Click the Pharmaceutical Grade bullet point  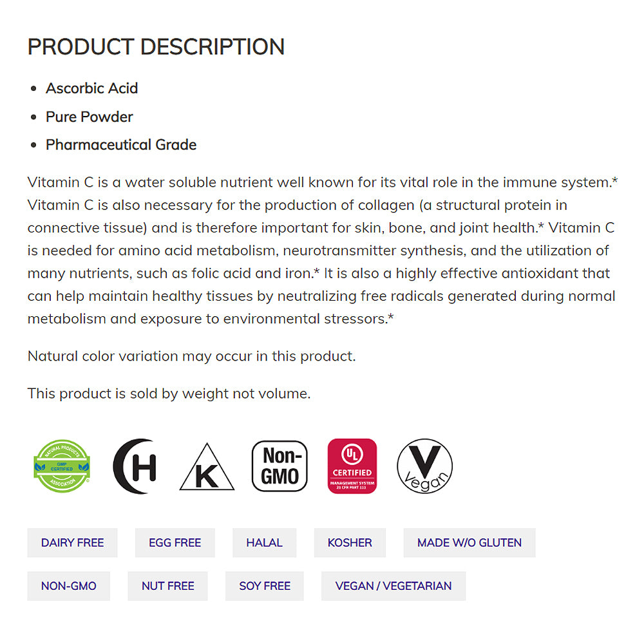[x=121, y=145]
